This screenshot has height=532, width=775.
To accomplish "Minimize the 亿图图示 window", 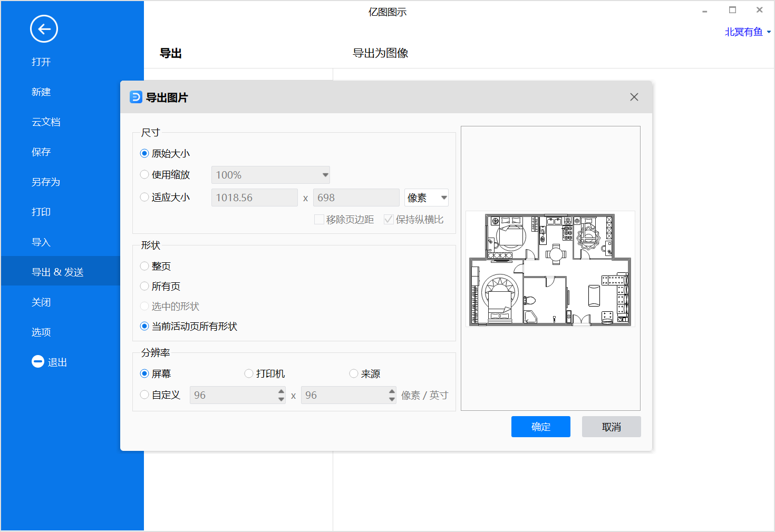I will pos(704,11).
